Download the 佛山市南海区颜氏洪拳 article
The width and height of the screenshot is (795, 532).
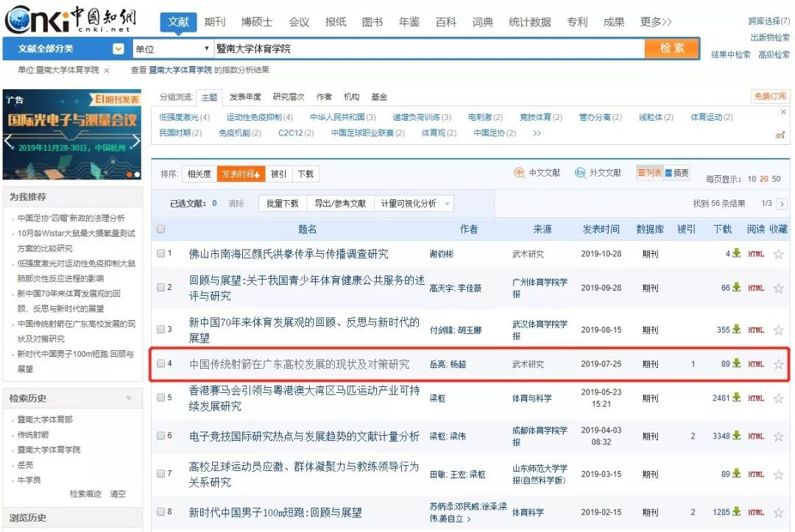point(736,253)
